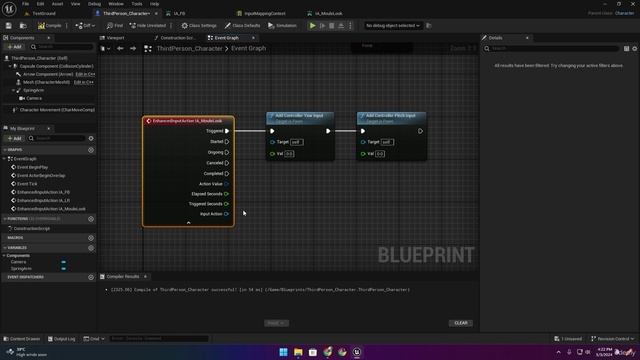Screen dimensions: 640x360
Task: Collapse the SpringArm component row
Action: [x=13, y=90]
